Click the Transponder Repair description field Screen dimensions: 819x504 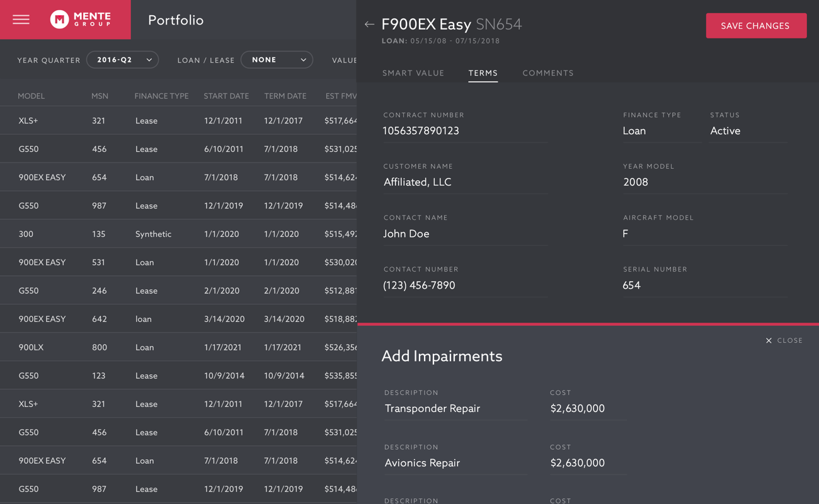tap(455, 408)
